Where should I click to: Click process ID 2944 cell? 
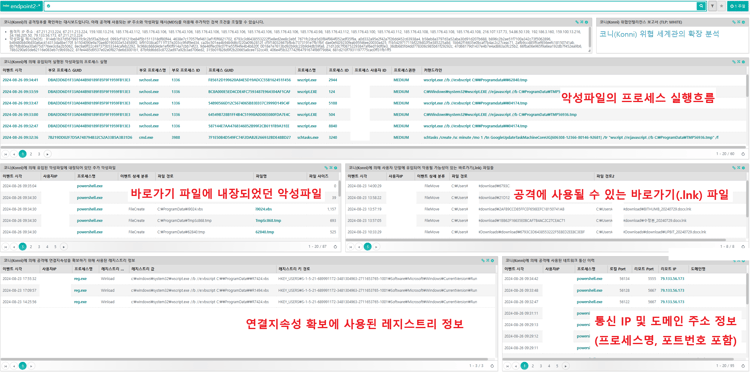333,80
